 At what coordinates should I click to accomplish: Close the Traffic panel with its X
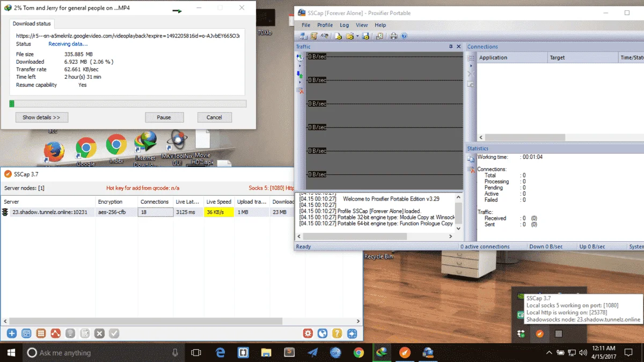pyautogui.click(x=459, y=47)
